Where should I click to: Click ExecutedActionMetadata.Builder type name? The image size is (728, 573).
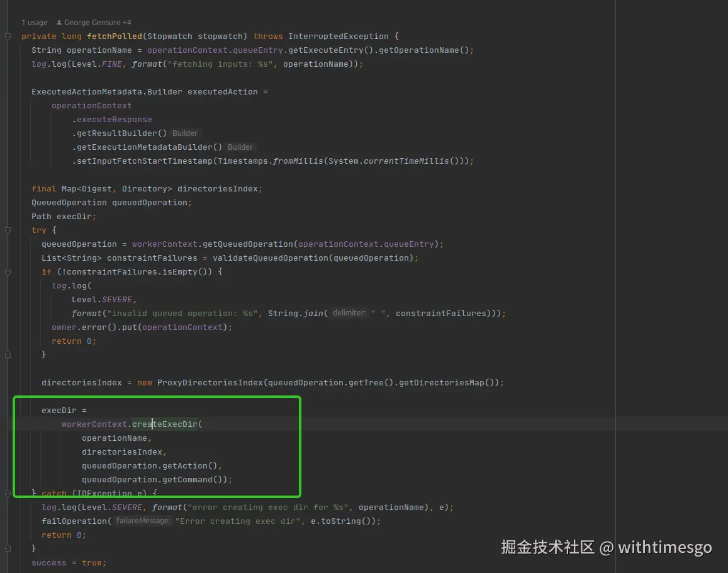tap(107, 92)
